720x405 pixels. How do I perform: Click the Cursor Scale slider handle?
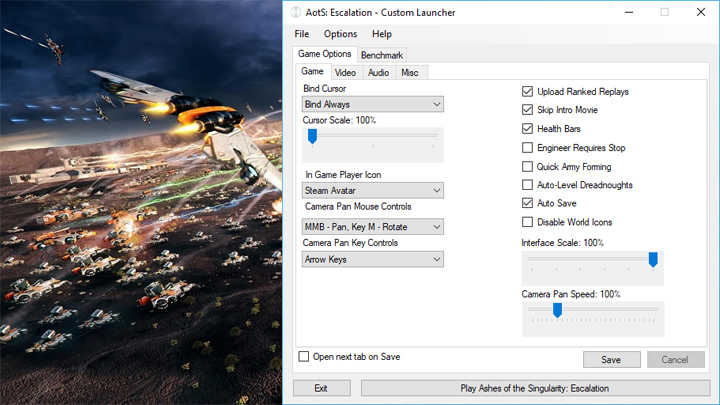pyautogui.click(x=312, y=136)
